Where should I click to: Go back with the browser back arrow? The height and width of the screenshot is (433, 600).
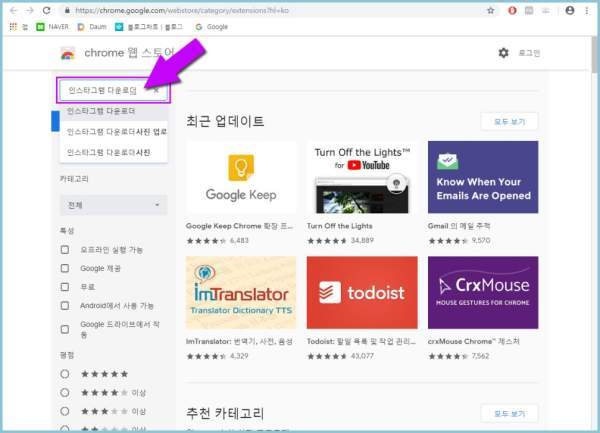13,10
